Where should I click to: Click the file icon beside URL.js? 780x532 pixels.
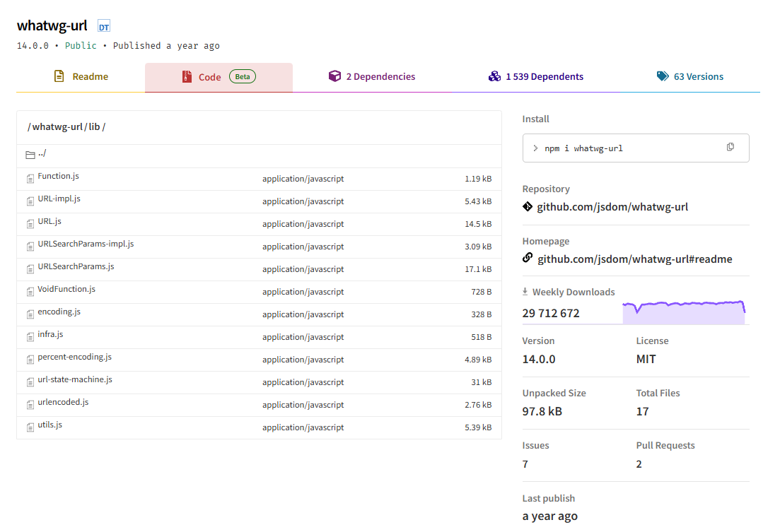30,224
